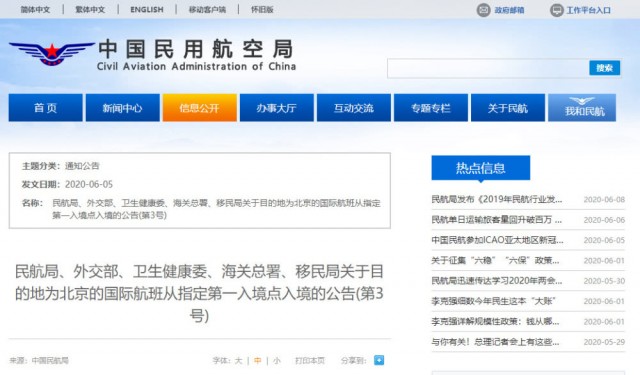
Task: Click the 来源：中国民航局 source text
Action: point(39,361)
